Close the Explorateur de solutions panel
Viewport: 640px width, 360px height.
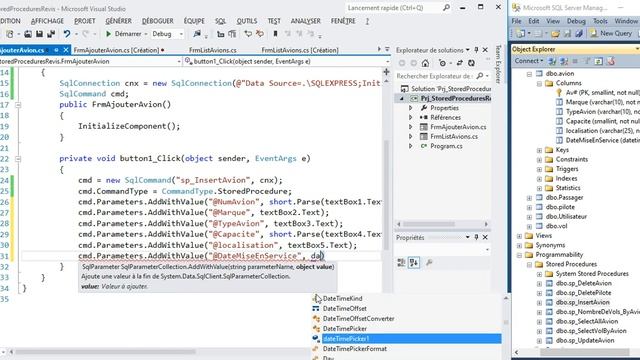[x=485, y=50]
